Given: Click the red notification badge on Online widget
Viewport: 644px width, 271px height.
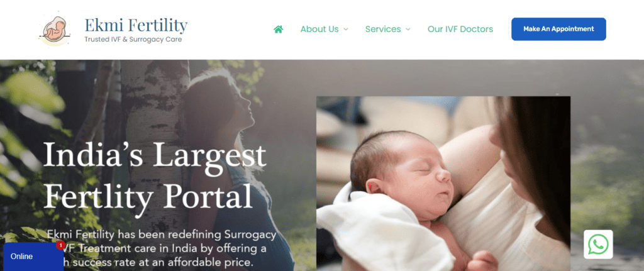Looking at the screenshot, I should pyautogui.click(x=60, y=246).
